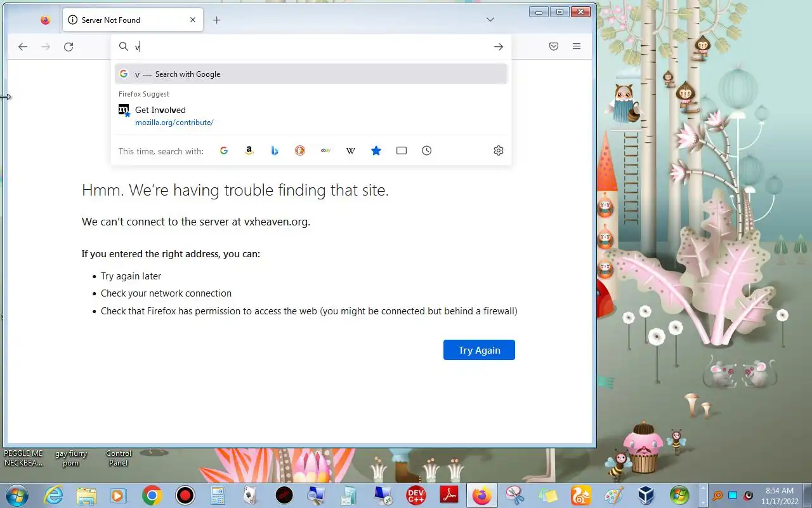Select the Server Not Found tab
This screenshot has width=812, height=508.
tap(133, 20)
